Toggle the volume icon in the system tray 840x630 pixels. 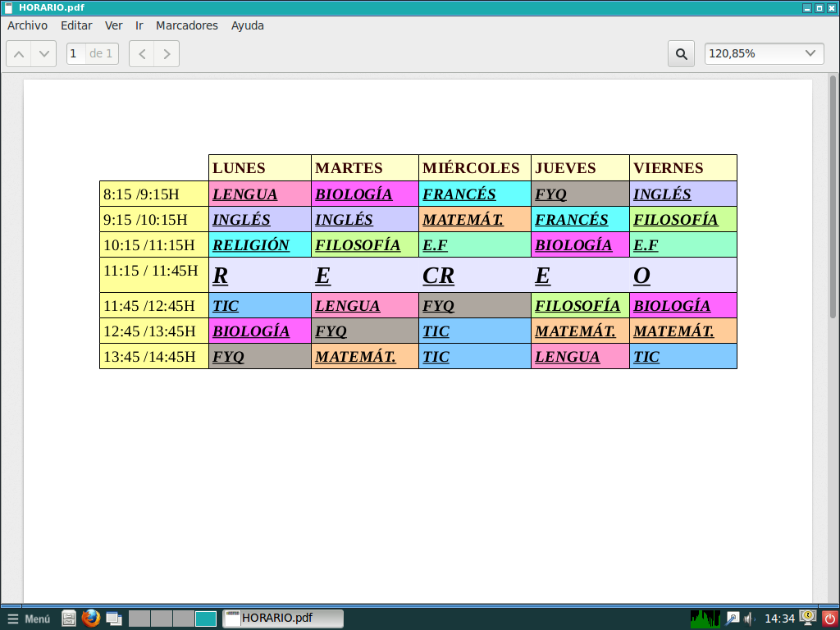point(746,619)
